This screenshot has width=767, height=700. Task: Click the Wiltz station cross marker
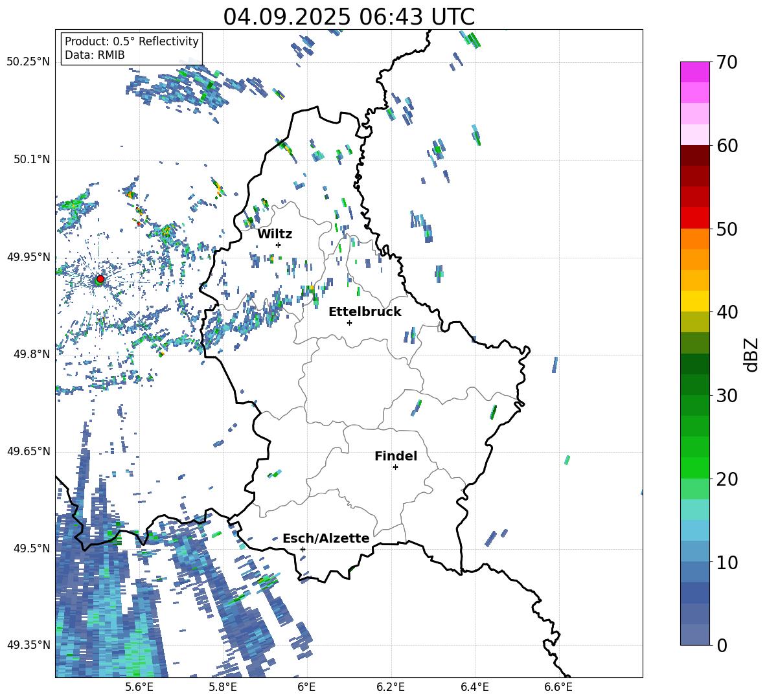(x=279, y=245)
